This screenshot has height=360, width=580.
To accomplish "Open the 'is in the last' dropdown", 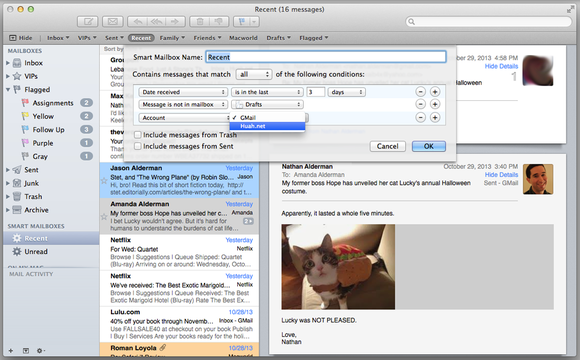I will [x=267, y=92].
